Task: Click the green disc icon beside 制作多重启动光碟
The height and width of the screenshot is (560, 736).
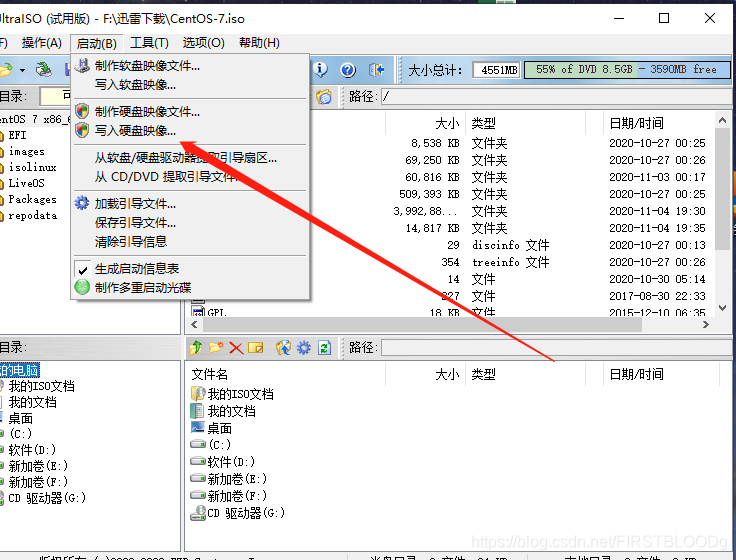Action: coord(82,287)
